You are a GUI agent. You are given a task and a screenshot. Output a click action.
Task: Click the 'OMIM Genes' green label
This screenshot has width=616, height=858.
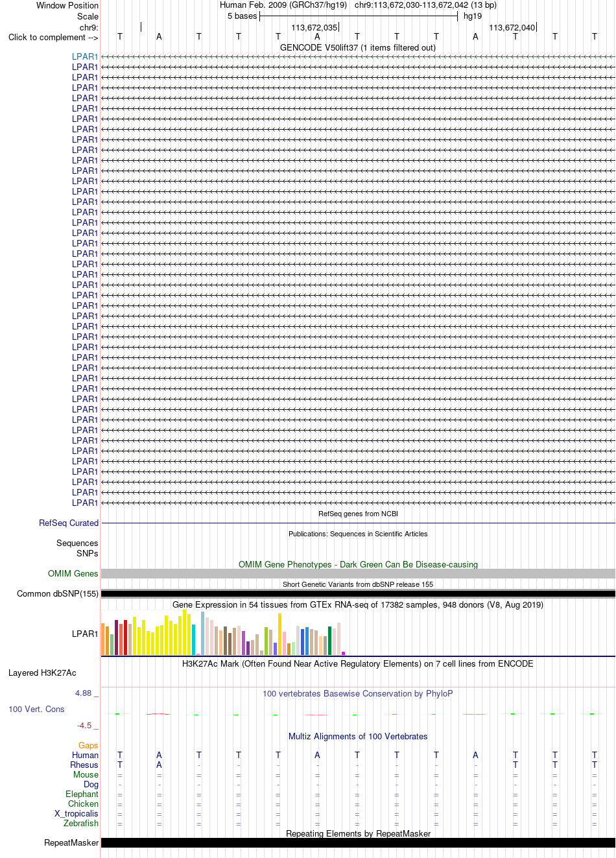pyautogui.click(x=73, y=573)
